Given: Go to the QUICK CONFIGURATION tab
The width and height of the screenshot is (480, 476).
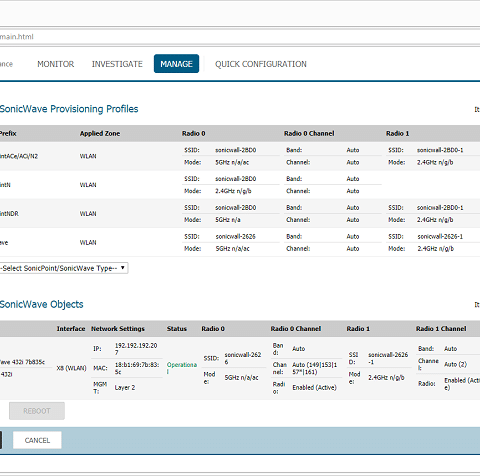Looking at the screenshot, I should pyautogui.click(x=261, y=64).
